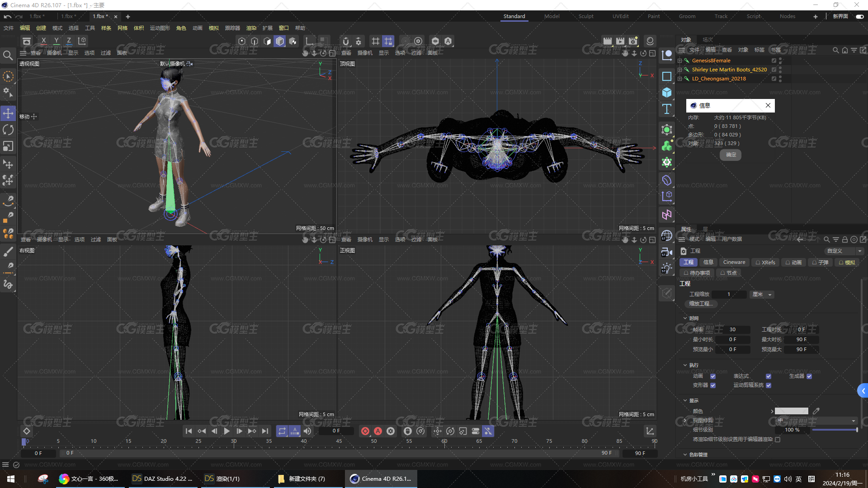Select the Move tool in the left toolbar
This screenshot has height=488, width=868.
(x=8, y=113)
